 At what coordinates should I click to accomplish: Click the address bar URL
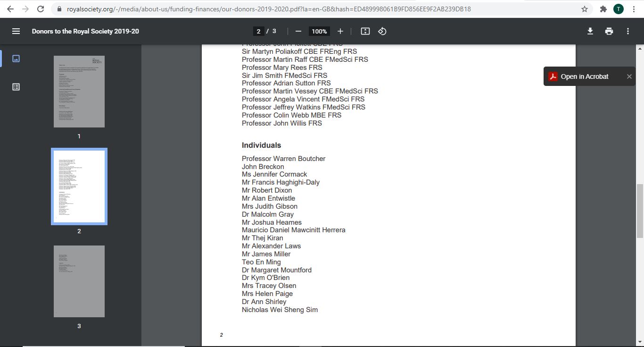(x=269, y=9)
